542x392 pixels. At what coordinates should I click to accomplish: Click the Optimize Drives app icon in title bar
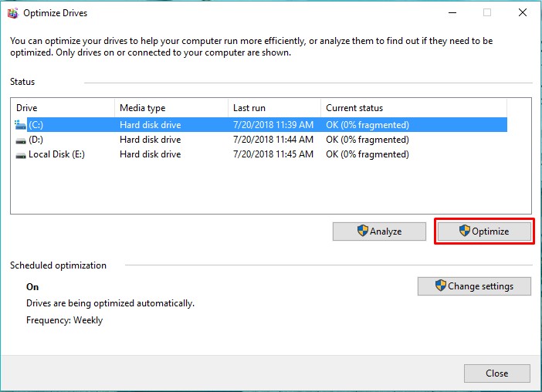pos(13,13)
